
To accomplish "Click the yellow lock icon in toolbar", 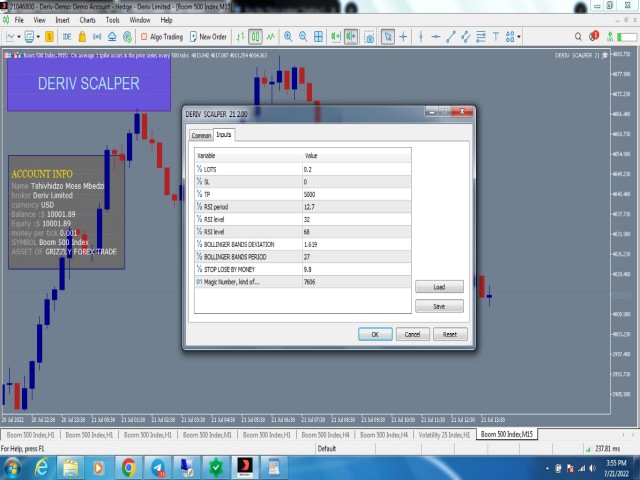I will (x=82, y=37).
